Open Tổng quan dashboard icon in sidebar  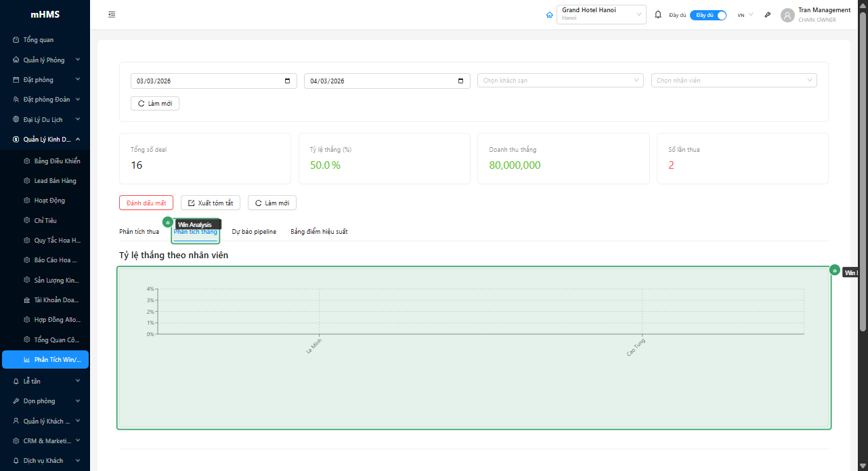point(16,40)
